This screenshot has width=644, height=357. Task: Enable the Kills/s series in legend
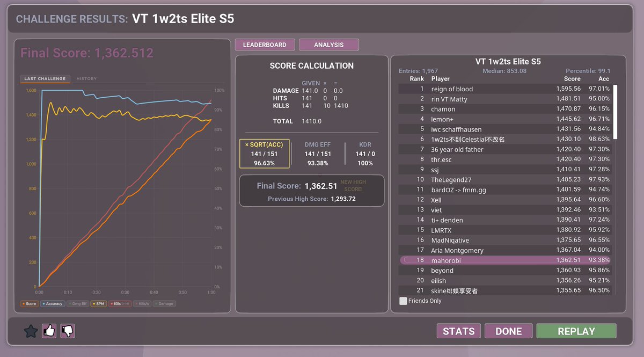143,304
